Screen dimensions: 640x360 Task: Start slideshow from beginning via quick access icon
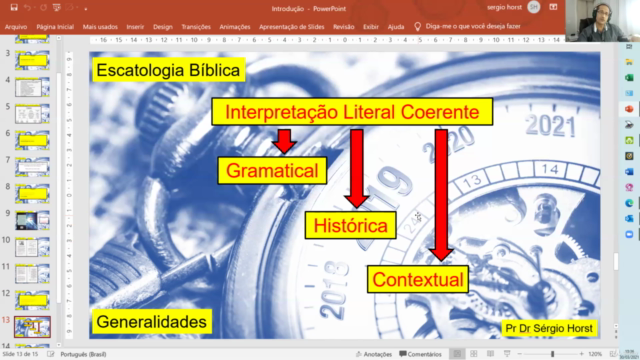click(57, 7)
